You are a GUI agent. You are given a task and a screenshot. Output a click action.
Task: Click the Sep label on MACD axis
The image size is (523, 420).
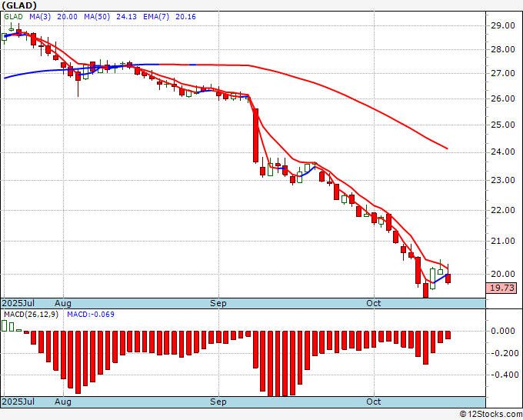point(218,402)
